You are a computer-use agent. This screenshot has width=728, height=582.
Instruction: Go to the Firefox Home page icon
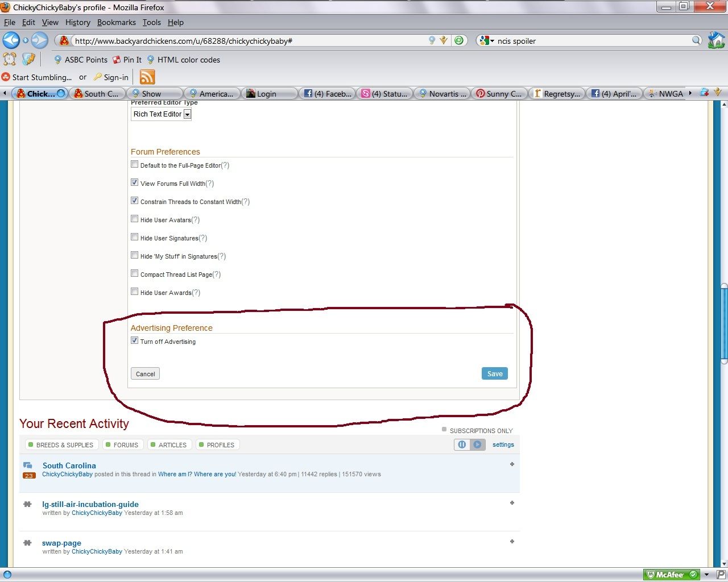[716, 40]
